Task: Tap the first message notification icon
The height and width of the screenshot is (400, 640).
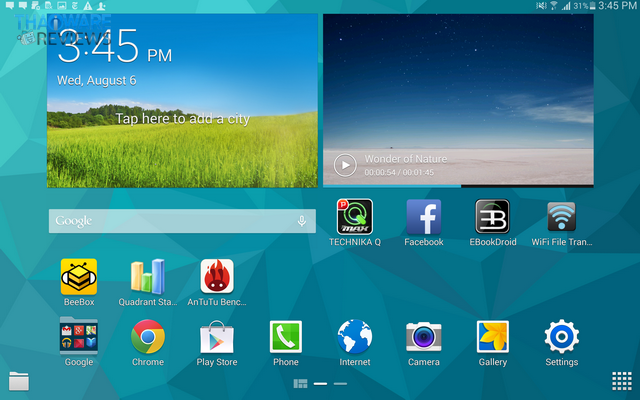Action: pyautogui.click(x=9, y=6)
